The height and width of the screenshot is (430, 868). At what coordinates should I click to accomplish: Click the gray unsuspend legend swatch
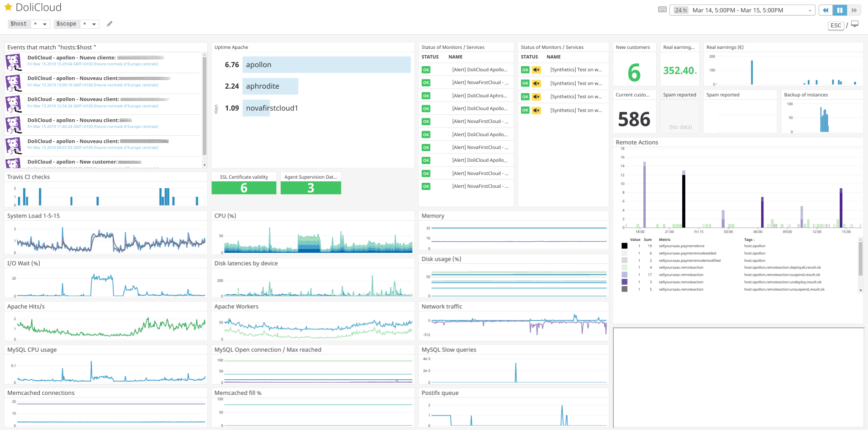coord(624,289)
